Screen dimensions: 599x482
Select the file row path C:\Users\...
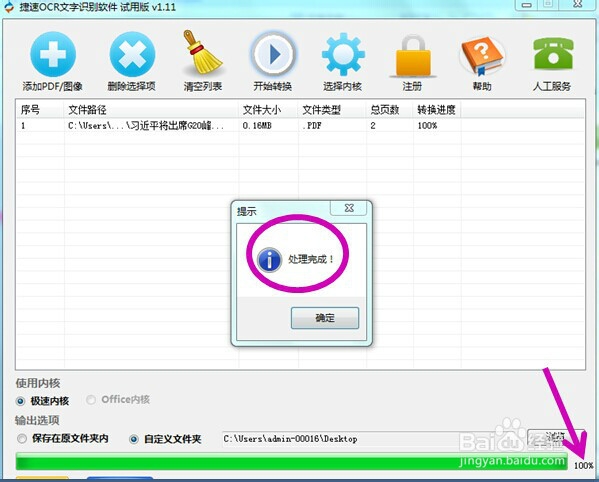pos(146,126)
